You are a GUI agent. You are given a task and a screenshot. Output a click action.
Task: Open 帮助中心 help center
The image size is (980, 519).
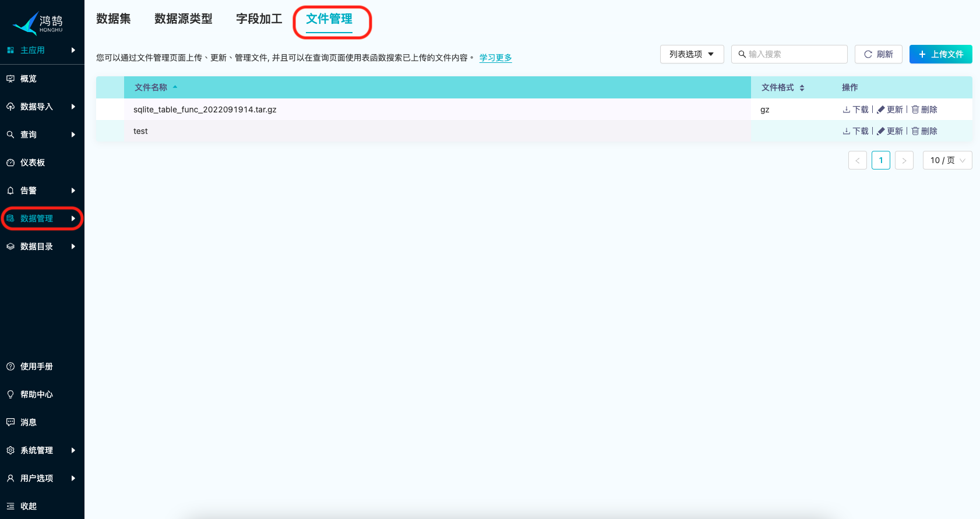click(37, 394)
